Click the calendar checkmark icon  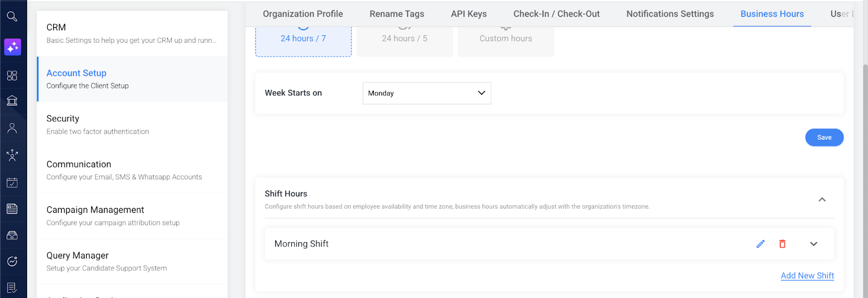point(12,183)
